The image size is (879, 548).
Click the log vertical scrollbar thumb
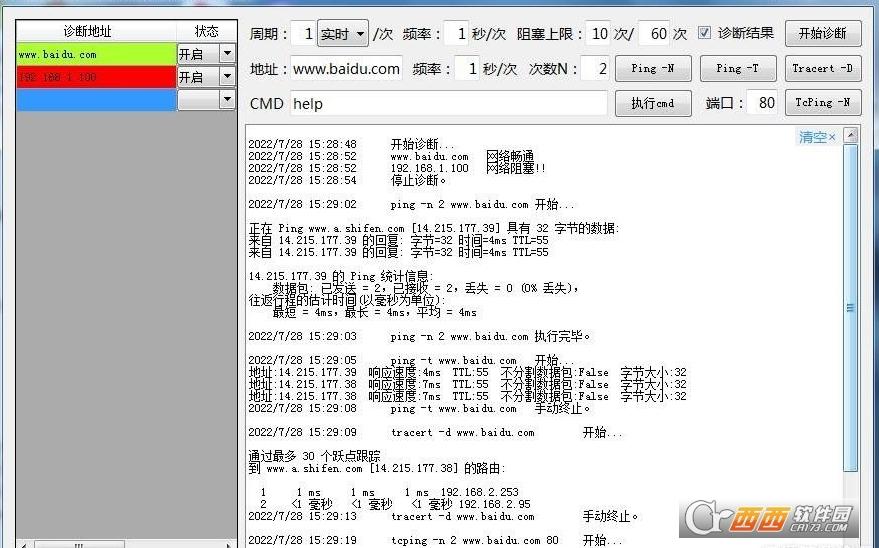point(851,308)
